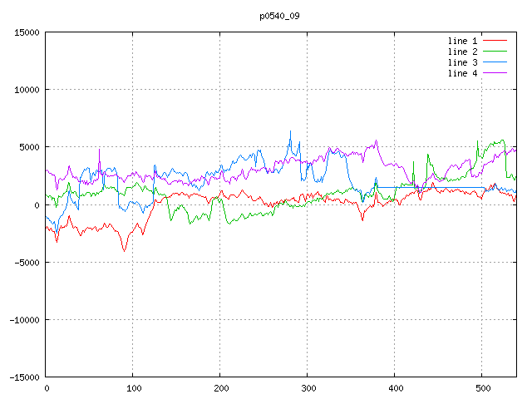Click the y-axis label −5000
This screenshot has height=399, width=532.
[27, 263]
